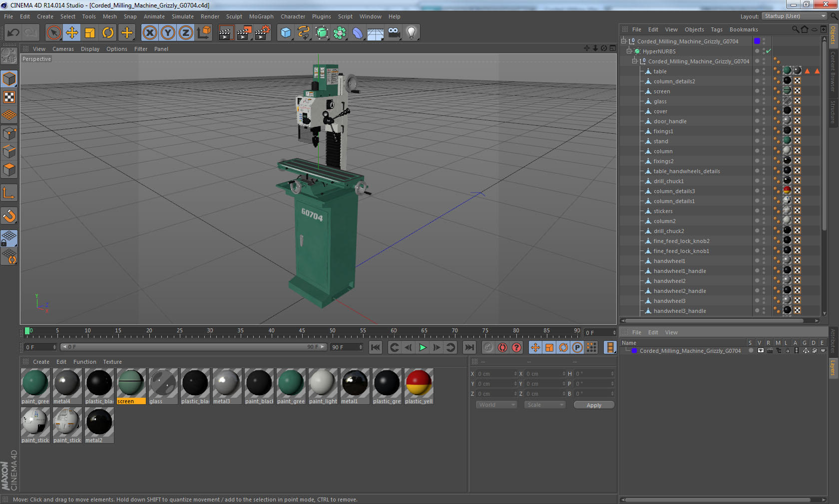The height and width of the screenshot is (504, 839).
Task: Toggle Autokeying
Action: (x=502, y=347)
